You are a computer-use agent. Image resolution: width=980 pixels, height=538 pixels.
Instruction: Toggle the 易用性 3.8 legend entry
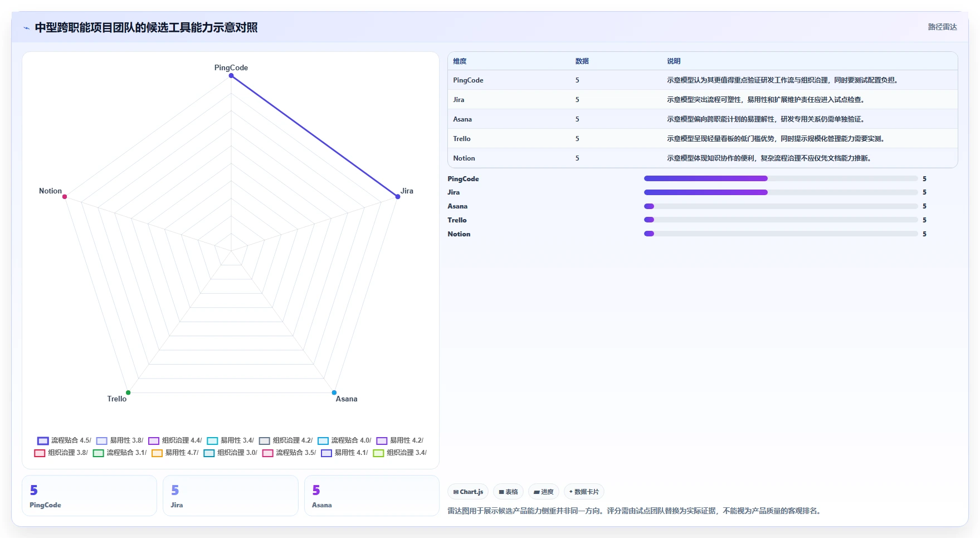tap(120, 440)
